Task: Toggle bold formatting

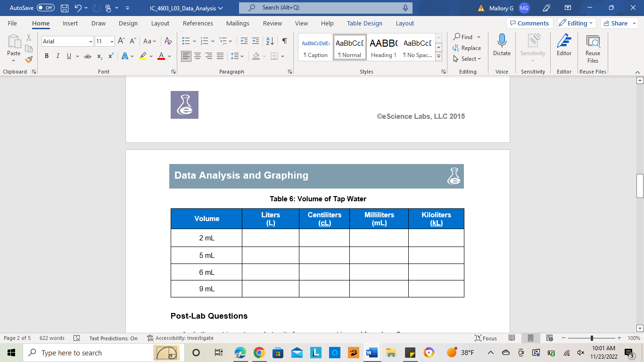Action: click(46, 56)
